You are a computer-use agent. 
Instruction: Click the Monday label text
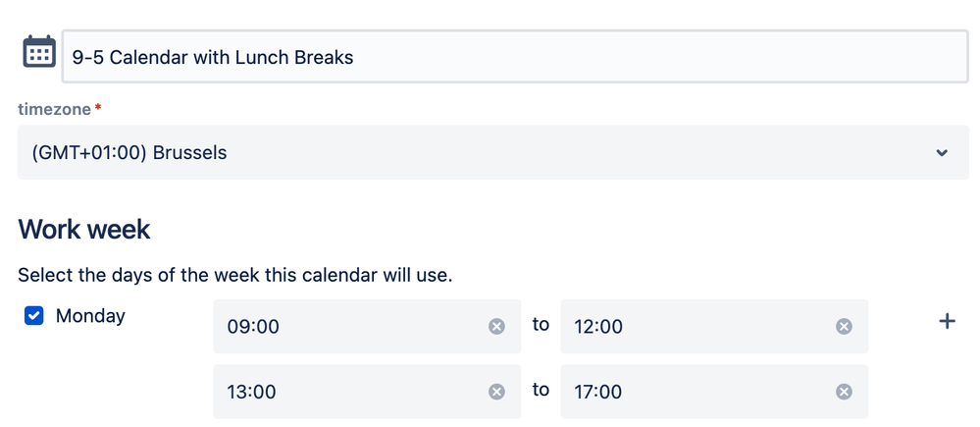(x=90, y=316)
